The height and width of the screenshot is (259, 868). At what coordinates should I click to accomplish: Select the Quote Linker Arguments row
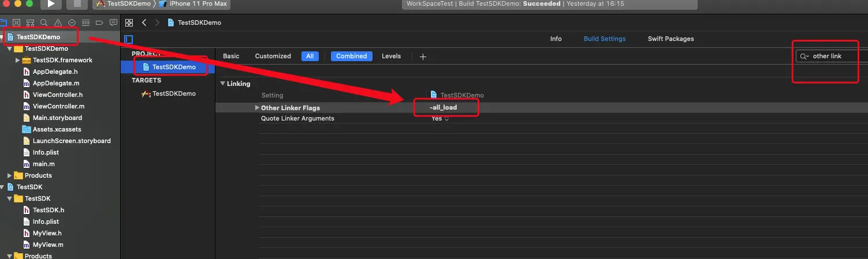[x=541, y=118]
